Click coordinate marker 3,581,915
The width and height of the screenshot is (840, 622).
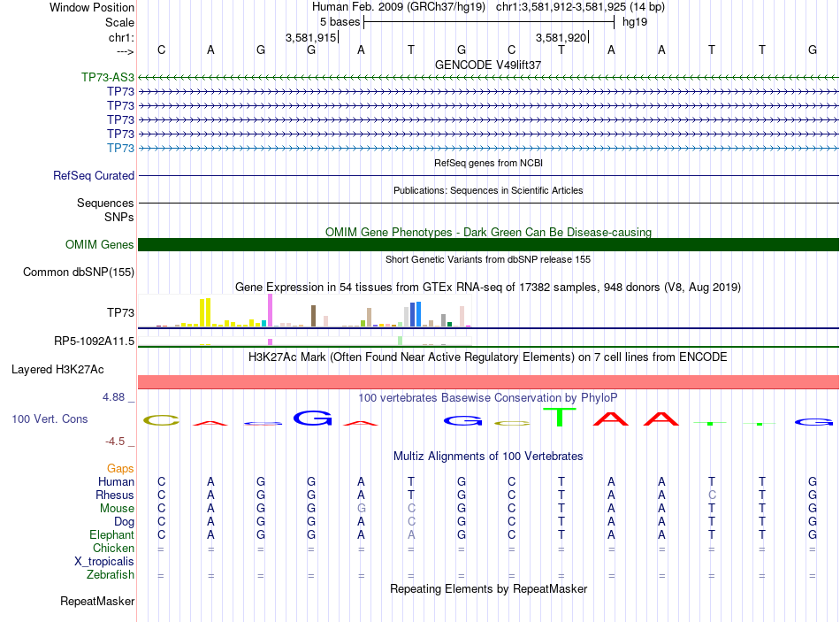pos(310,37)
